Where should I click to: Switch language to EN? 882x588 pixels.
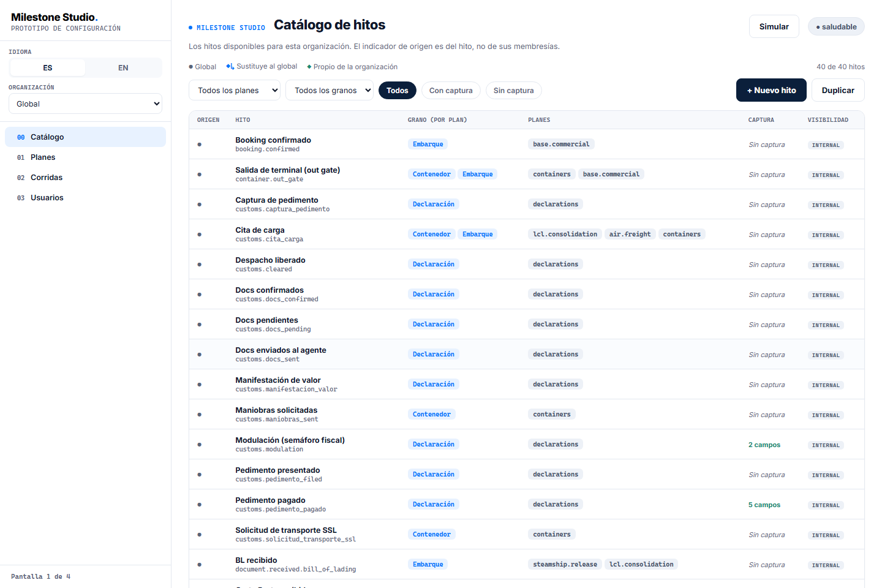click(x=123, y=67)
